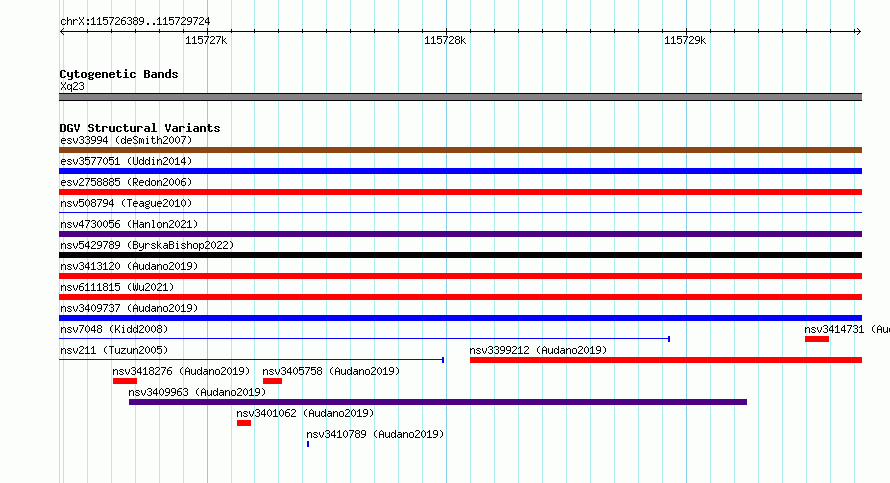The height and width of the screenshot is (483, 890).
Task: Select the tiny blue nsv3410789 marker
Action: pyautogui.click(x=308, y=444)
